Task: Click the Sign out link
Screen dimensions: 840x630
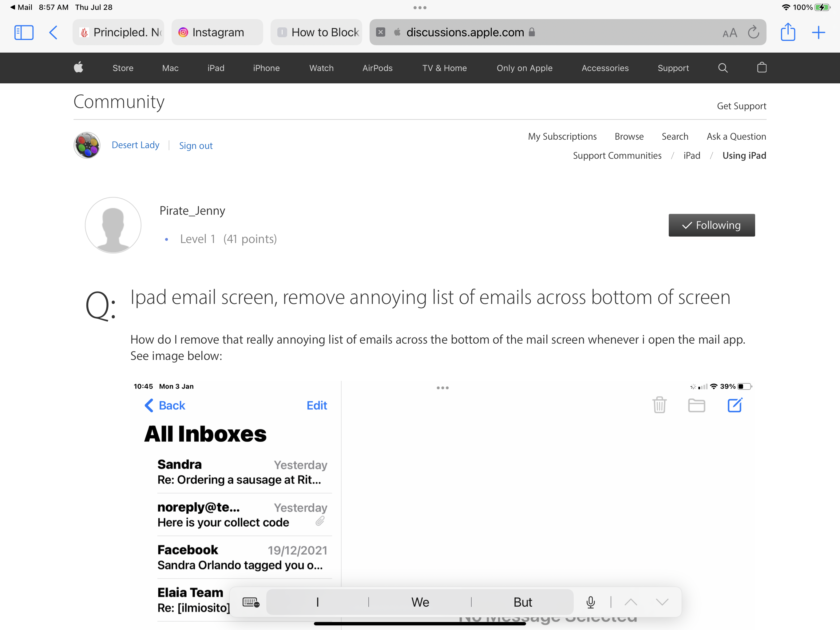Action: coord(196,146)
